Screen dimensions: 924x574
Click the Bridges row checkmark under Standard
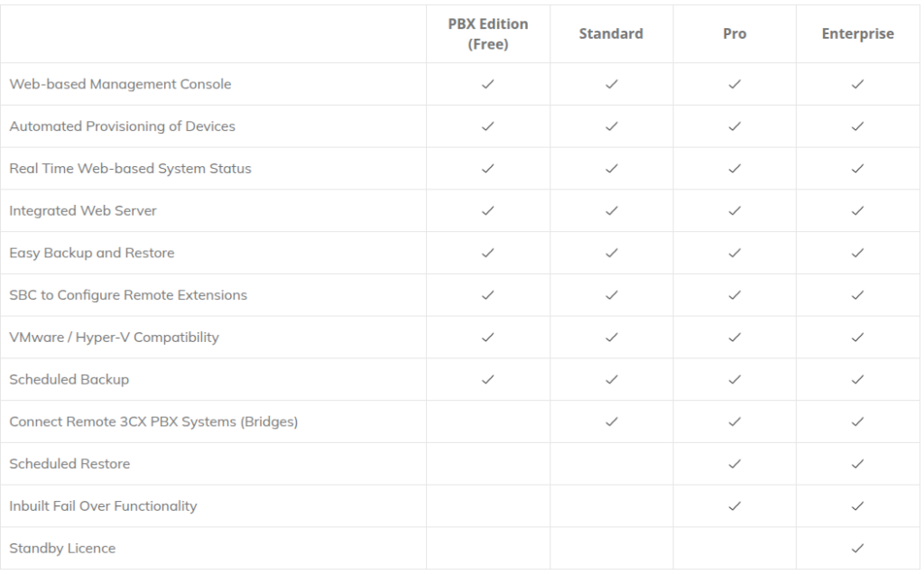pos(611,421)
